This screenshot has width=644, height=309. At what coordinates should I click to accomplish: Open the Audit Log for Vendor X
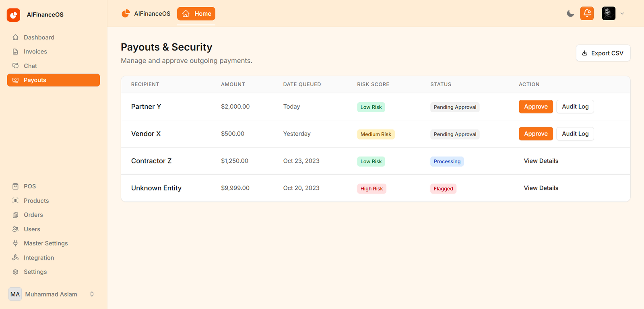click(575, 134)
